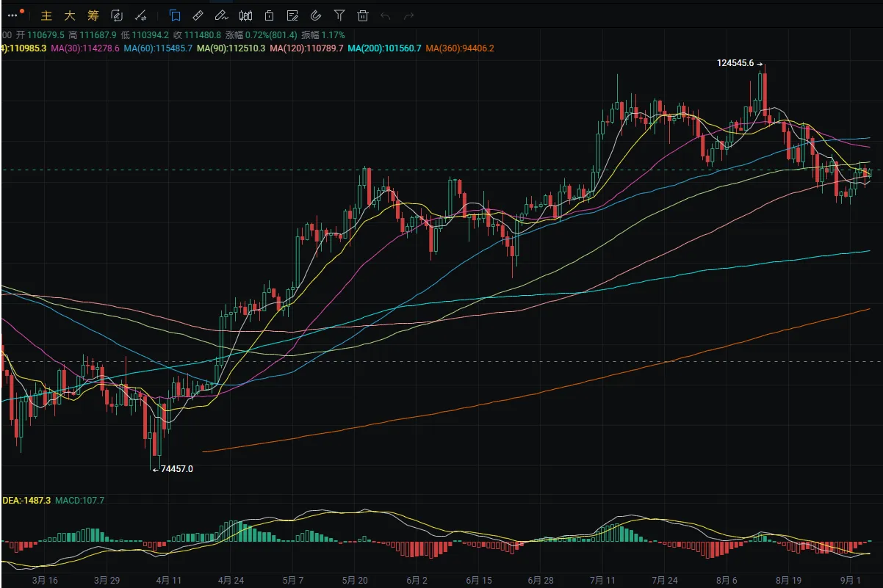Click the 5月 7 date label
This screenshot has width=883, height=588.
pos(292,581)
